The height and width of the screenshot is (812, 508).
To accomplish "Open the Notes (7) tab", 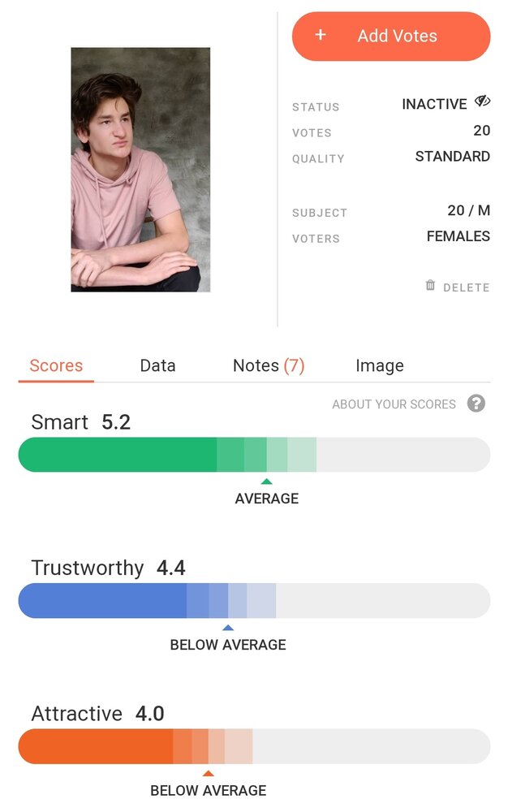I will (269, 365).
